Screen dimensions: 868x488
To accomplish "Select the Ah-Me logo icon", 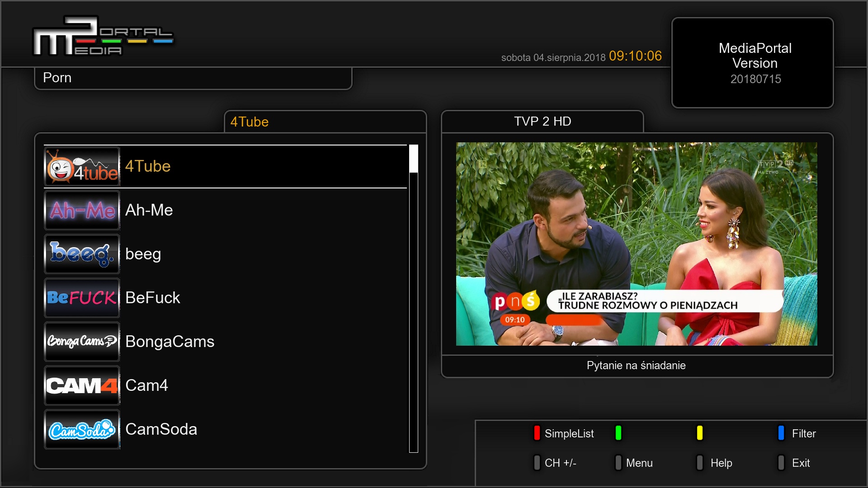I will (82, 211).
